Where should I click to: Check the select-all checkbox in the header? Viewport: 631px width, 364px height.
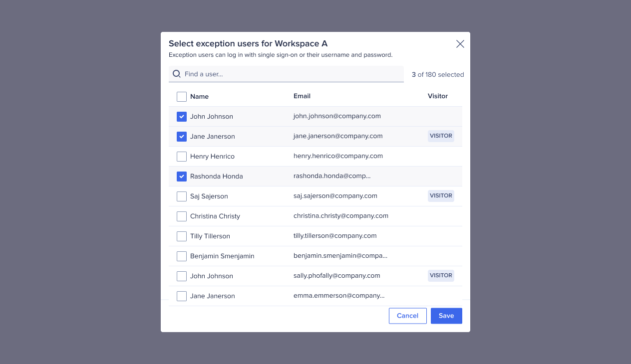181,96
